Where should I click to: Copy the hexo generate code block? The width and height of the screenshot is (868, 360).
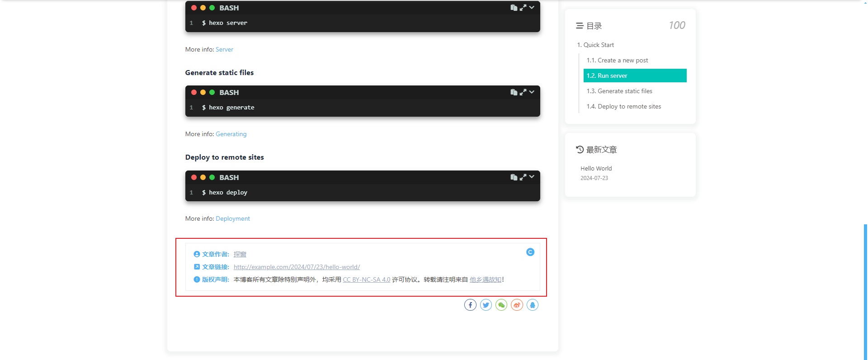[514, 92]
